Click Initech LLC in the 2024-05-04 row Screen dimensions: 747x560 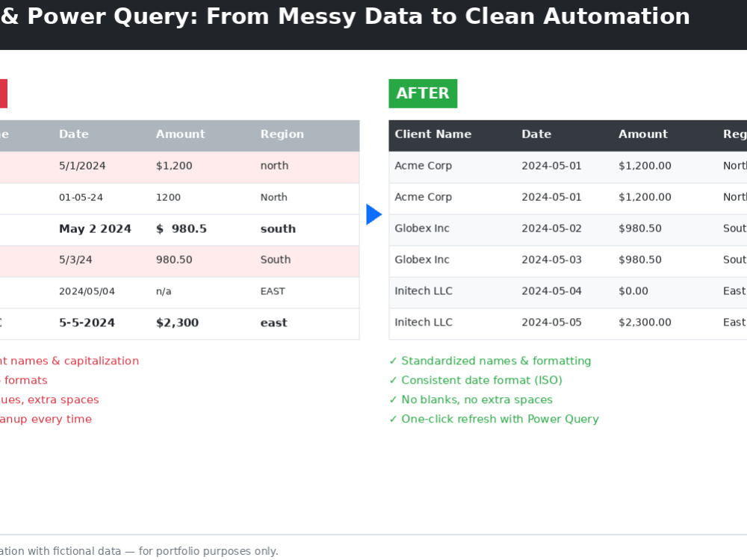tap(424, 291)
